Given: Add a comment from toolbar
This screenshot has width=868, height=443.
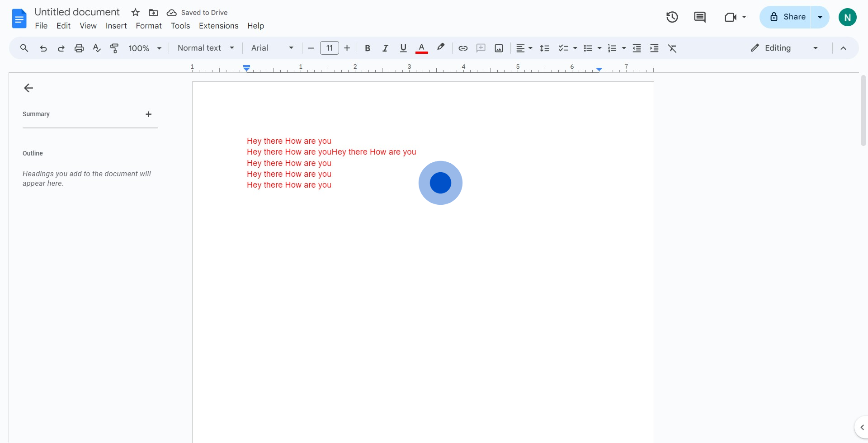Looking at the screenshot, I should (481, 48).
